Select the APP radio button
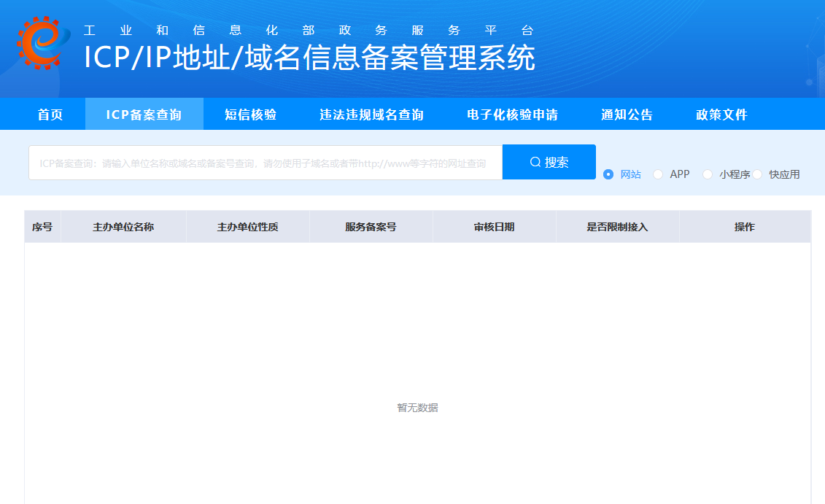 tap(658, 174)
